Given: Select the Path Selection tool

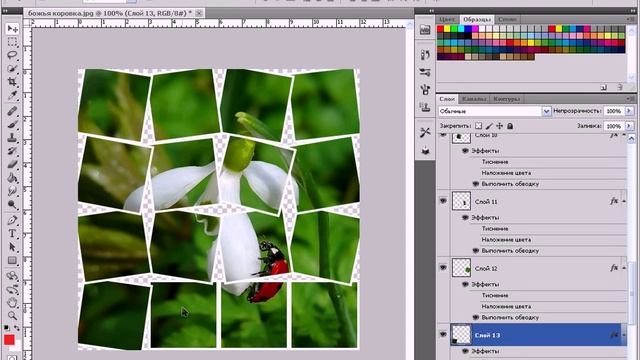Looking at the screenshot, I should [12, 247].
